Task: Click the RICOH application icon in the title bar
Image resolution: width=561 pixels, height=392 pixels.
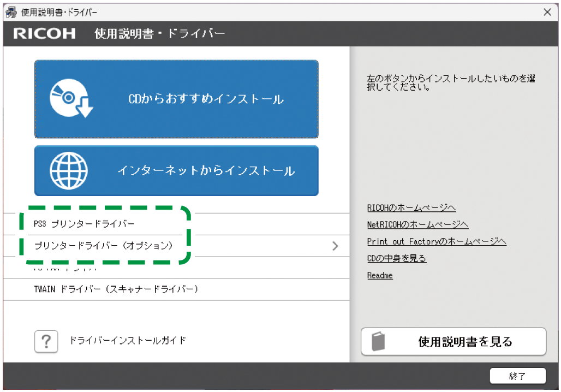Action: (10, 11)
